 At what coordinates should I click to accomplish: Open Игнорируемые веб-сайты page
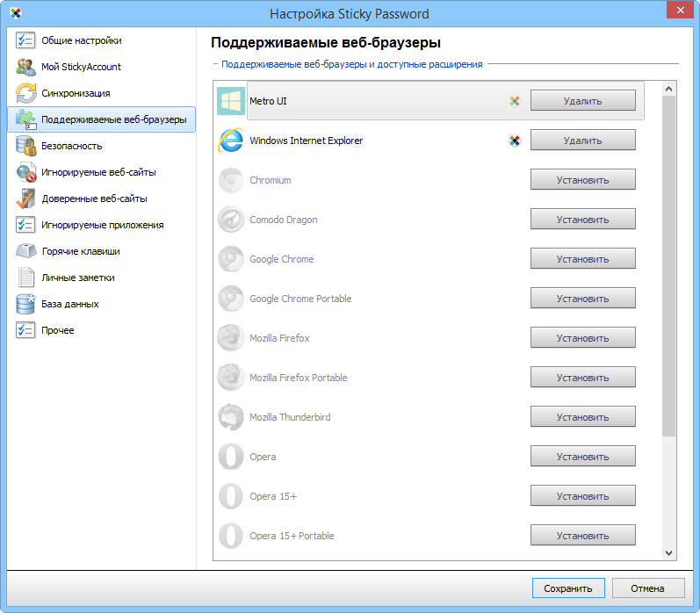click(101, 172)
